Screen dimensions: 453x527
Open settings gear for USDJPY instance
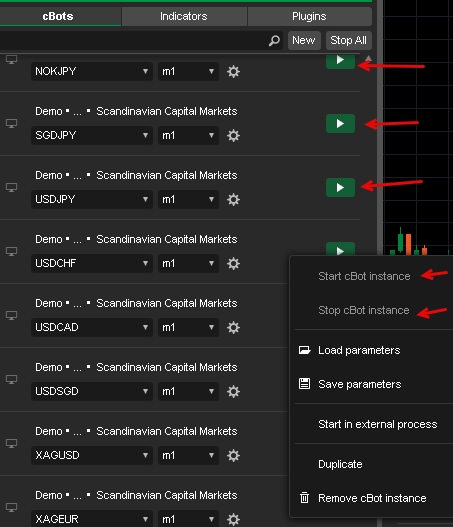233,200
